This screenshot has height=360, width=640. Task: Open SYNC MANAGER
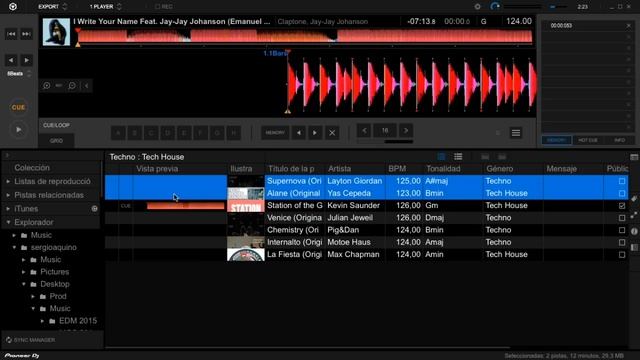click(x=31, y=340)
